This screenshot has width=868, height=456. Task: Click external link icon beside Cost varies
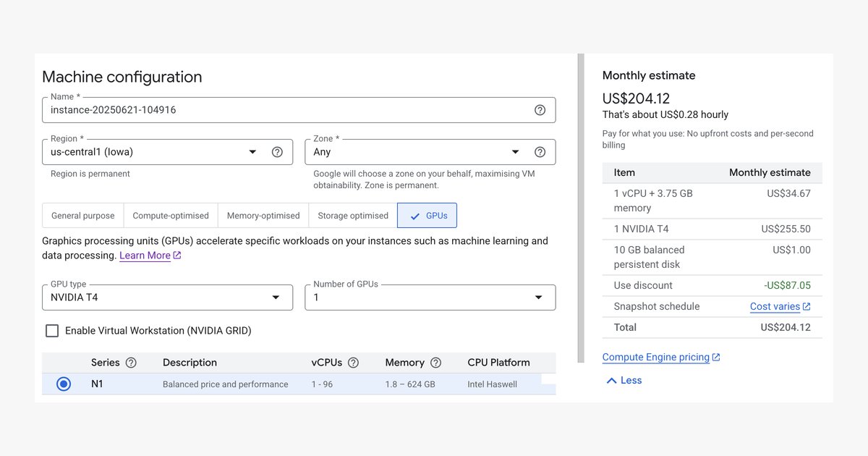(807, 307)
